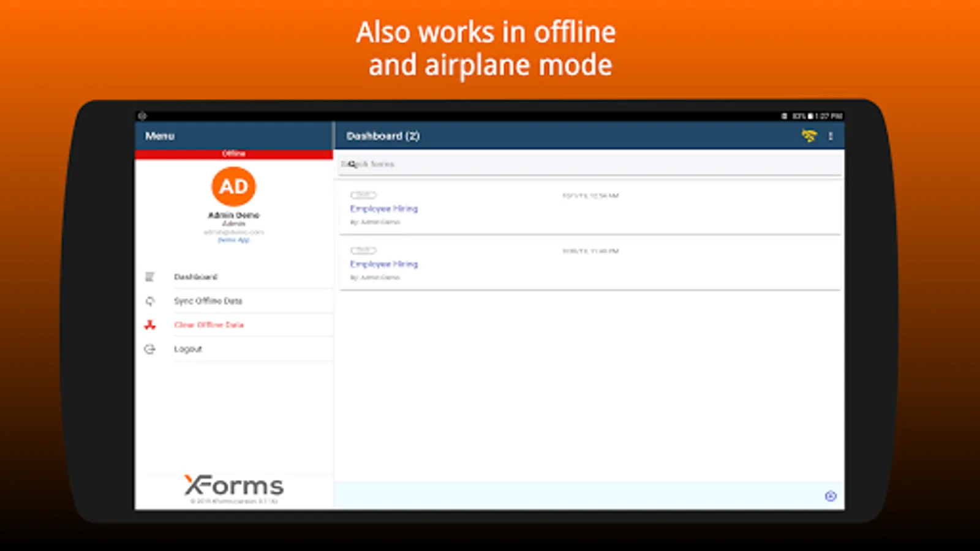The image size is (980, 551).
Task: Click the status badge on the lower Employee Hiring entry
Action: tap(363, 250)
